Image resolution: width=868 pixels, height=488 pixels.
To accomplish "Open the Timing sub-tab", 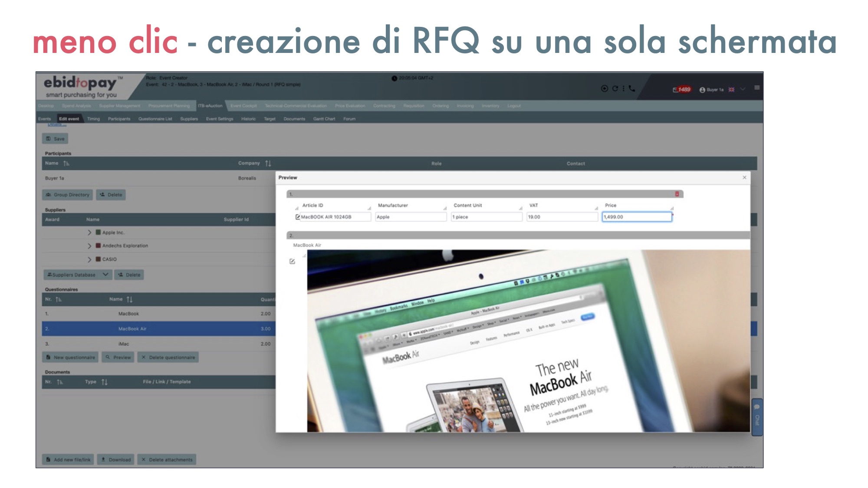I will tap(93, 119).
